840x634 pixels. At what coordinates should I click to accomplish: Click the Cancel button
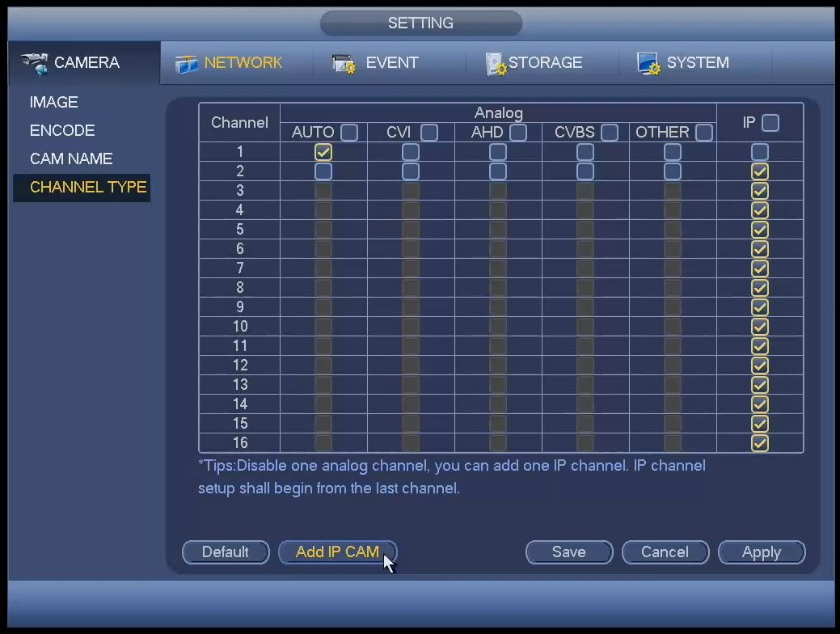click(665, 552)
